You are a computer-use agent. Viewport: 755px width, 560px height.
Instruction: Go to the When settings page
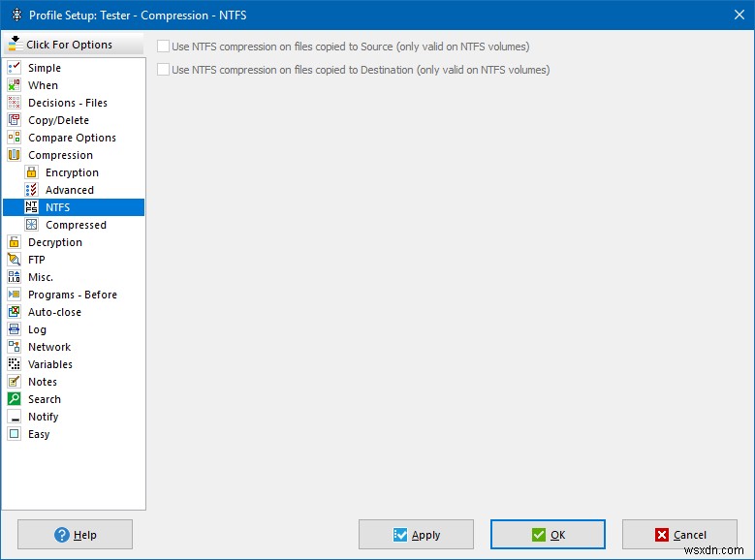43,85
